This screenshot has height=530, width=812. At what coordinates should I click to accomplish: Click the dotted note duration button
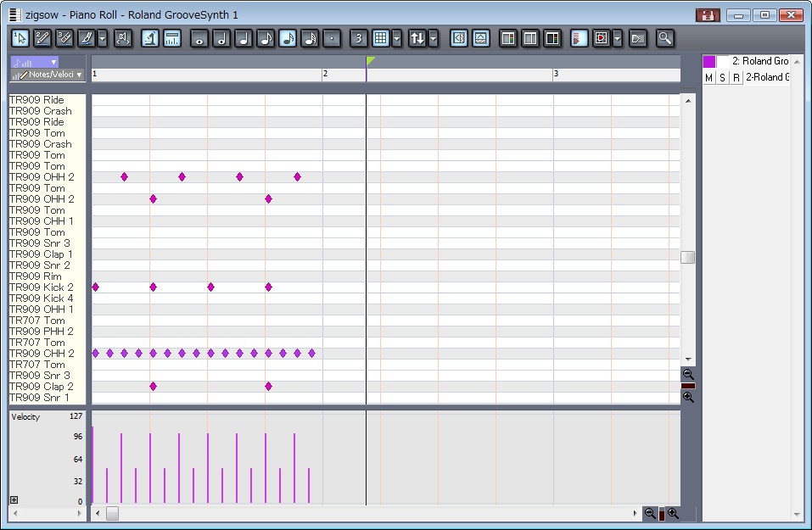point(332,38)
